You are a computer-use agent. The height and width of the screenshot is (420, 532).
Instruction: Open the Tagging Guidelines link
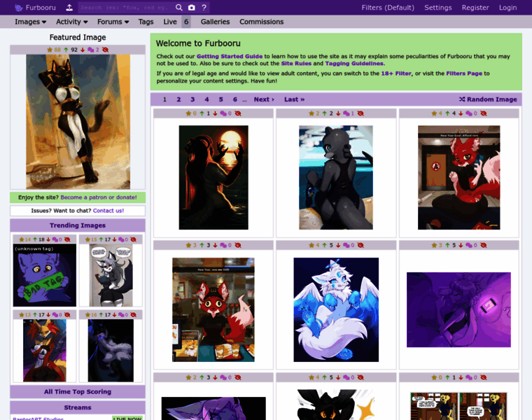355,64
